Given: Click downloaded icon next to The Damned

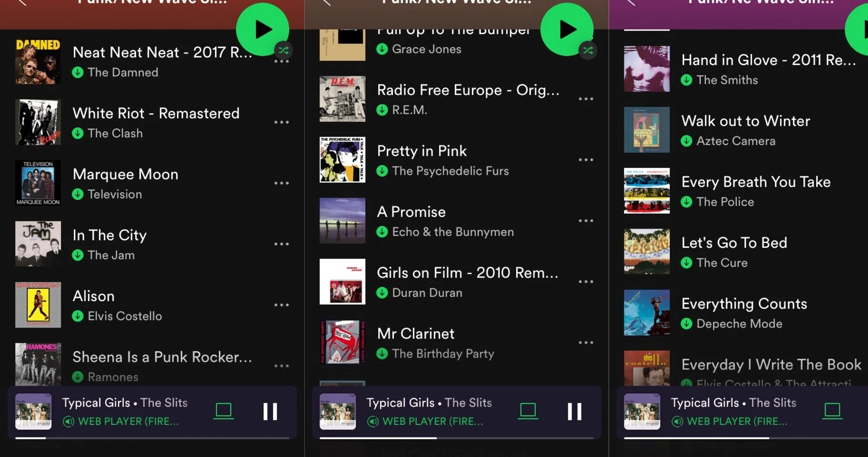Looking at the screenshot, I should (78, 72).
